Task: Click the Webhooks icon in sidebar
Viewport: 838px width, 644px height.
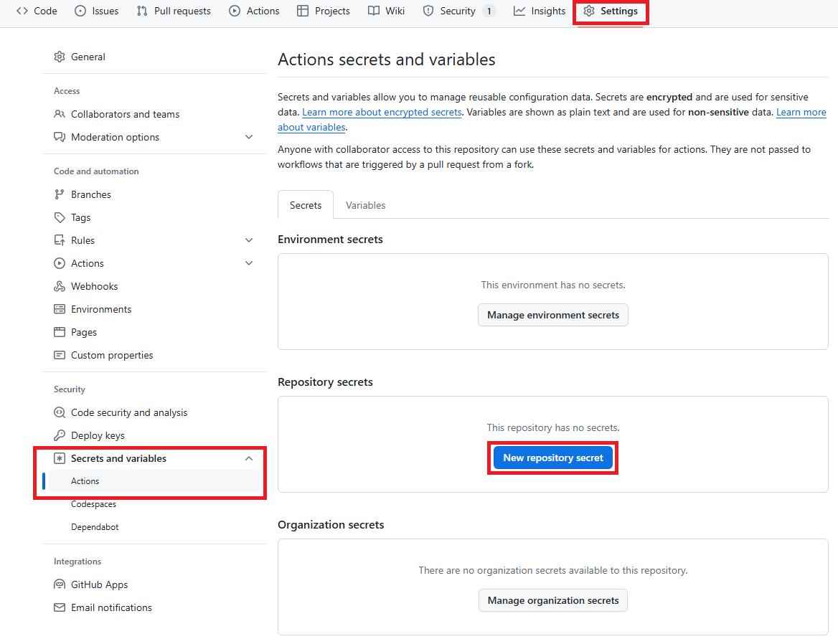Action: click(x=60, y=286)
